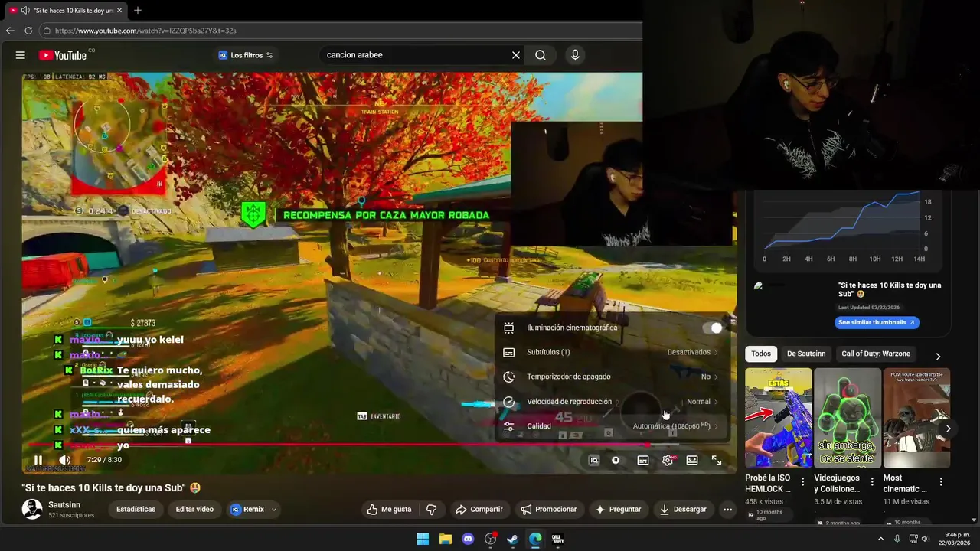The image size is (980, 551).
Task: Open File Explorer from the taskbar
Action: click(x=446, y=539)
